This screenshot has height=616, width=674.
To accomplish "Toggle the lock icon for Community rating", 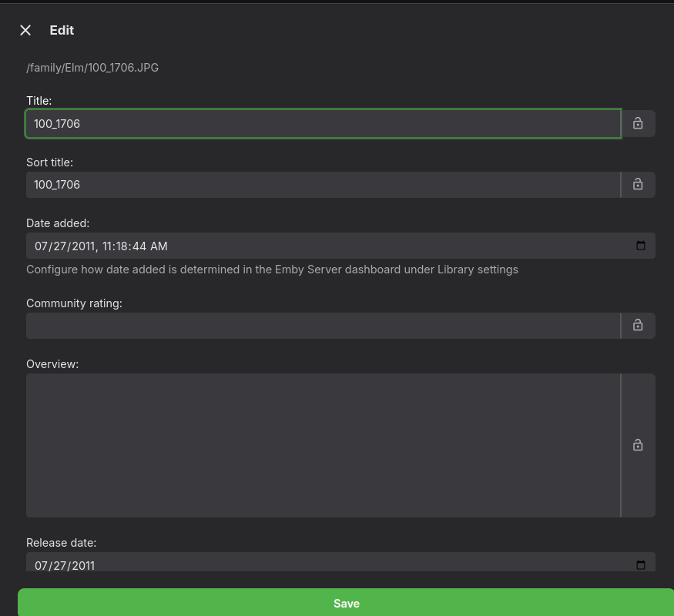I will click(638, 326).
